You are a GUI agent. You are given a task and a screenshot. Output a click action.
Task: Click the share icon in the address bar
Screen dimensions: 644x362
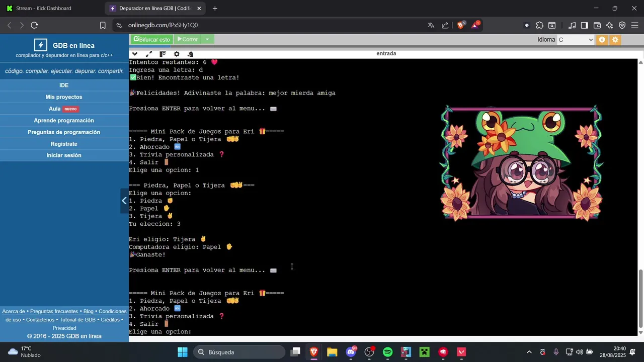(x=445, y=25)
